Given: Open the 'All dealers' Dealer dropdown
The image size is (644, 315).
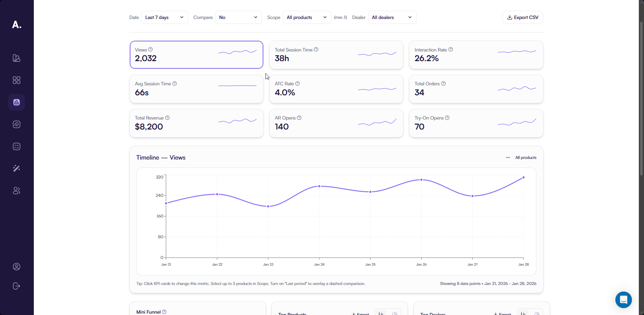Looking at the screenshot, I should point(392,17).
